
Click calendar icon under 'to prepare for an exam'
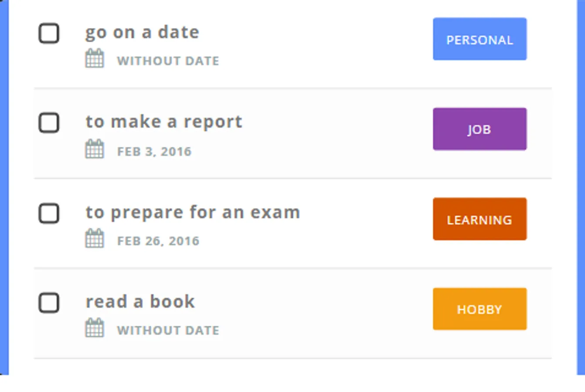tap(95, 239)
